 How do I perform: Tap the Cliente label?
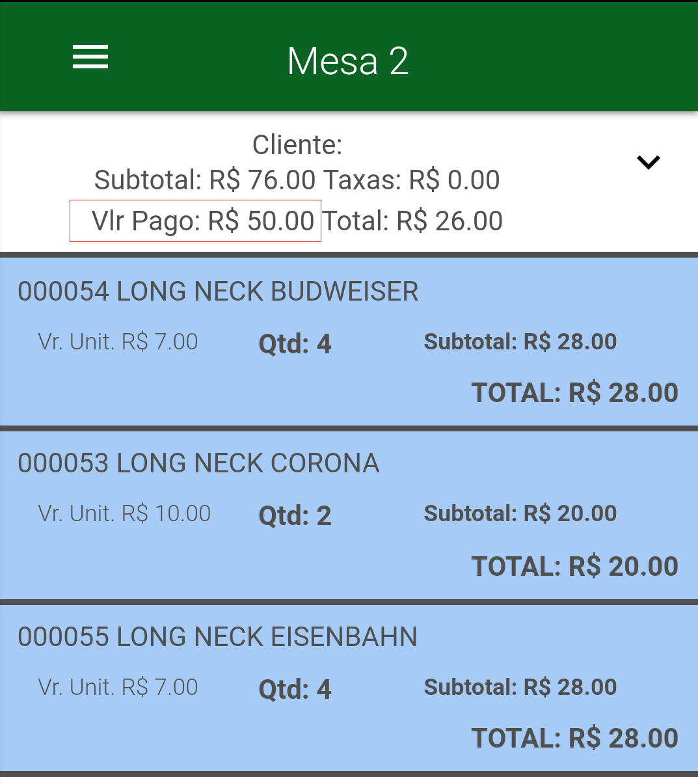[x=297, y=144]
